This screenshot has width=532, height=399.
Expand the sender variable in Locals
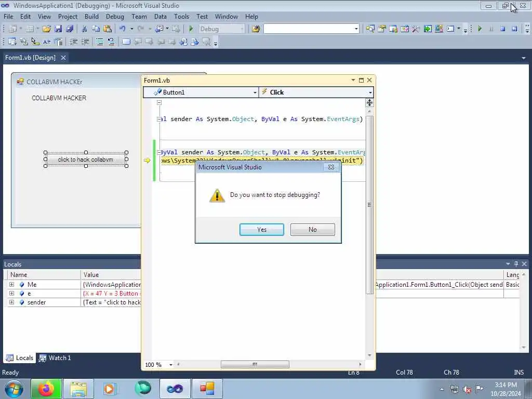coord(11,302)
